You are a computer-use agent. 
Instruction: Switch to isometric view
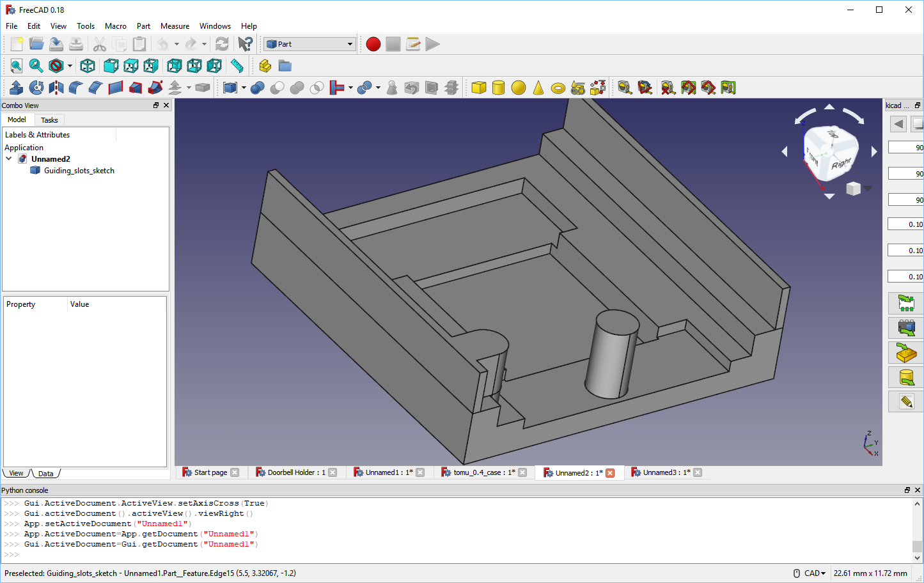click(x=88, y=65)
